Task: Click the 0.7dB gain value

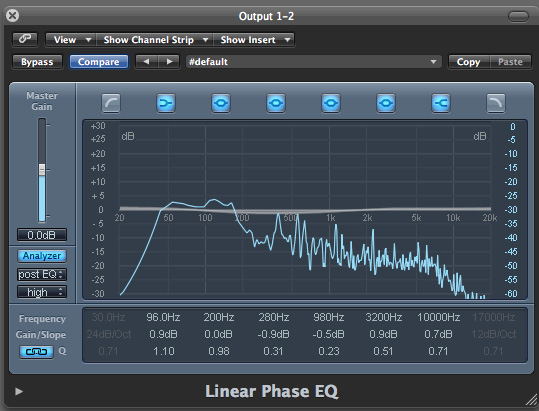Action: [x=438, y=334]
